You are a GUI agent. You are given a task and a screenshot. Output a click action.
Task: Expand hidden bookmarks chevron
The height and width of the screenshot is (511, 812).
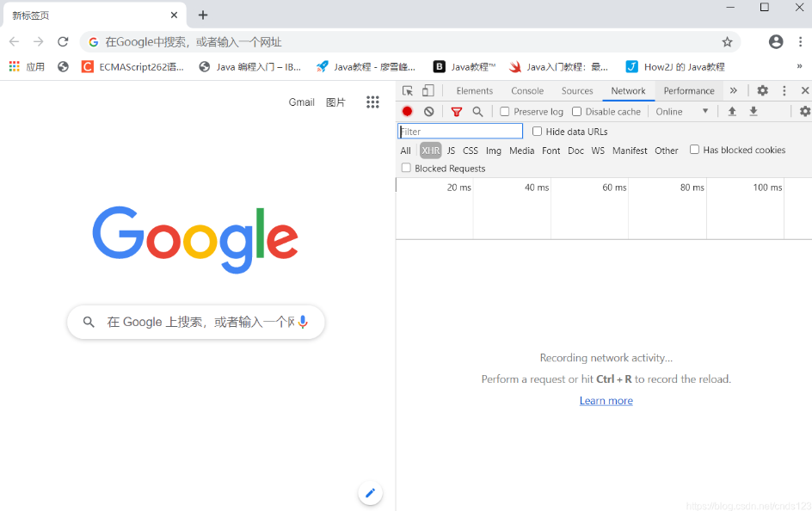pyautogui.click(x=799, y=66)
